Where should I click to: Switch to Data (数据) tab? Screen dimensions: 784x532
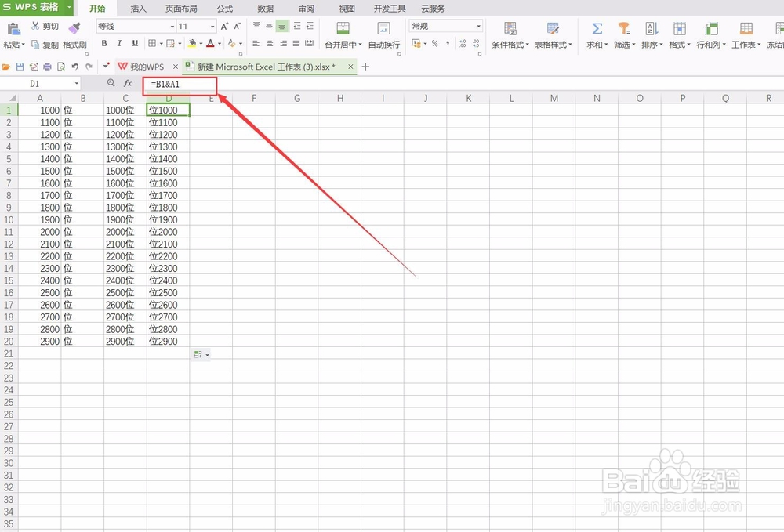(x=266, y=9)
